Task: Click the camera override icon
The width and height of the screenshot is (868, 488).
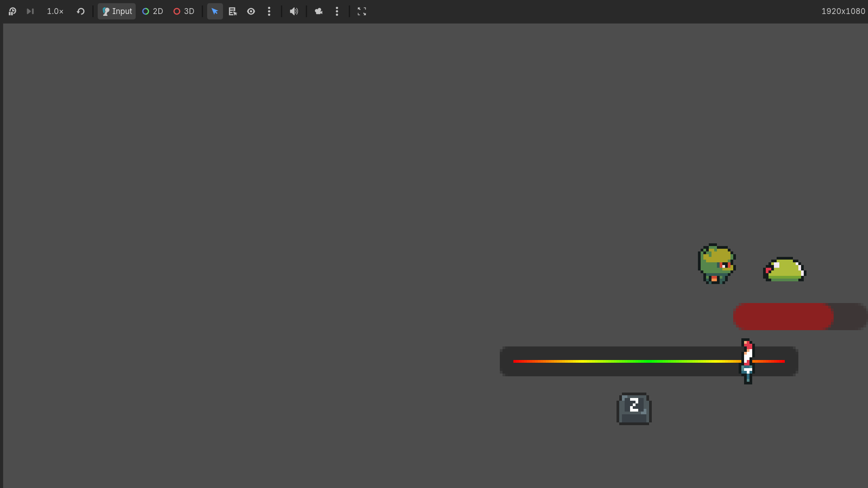Action: point(319,11)
